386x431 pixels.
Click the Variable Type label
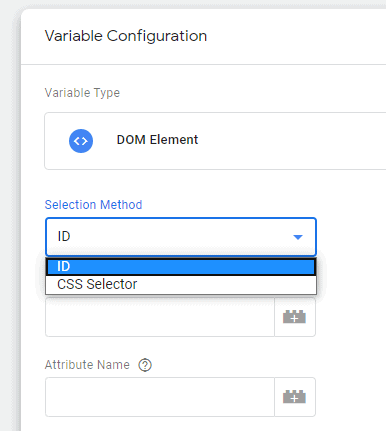click(82, 93)
